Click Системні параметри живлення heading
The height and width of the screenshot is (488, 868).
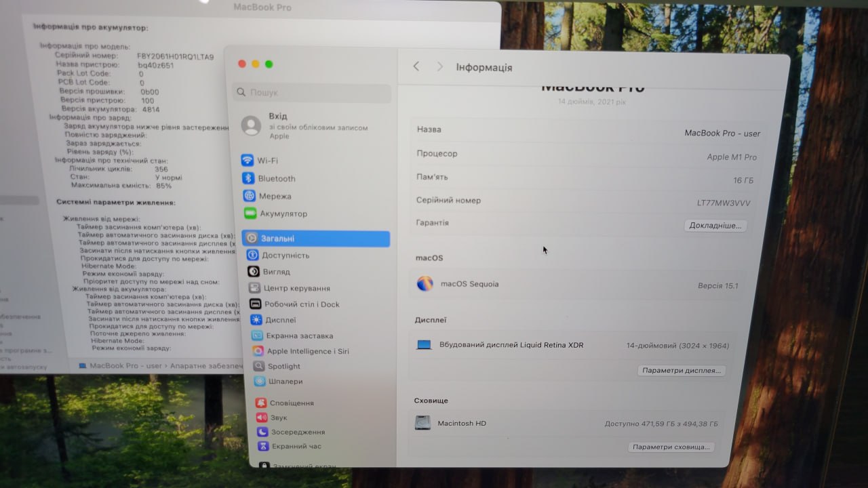116,203
